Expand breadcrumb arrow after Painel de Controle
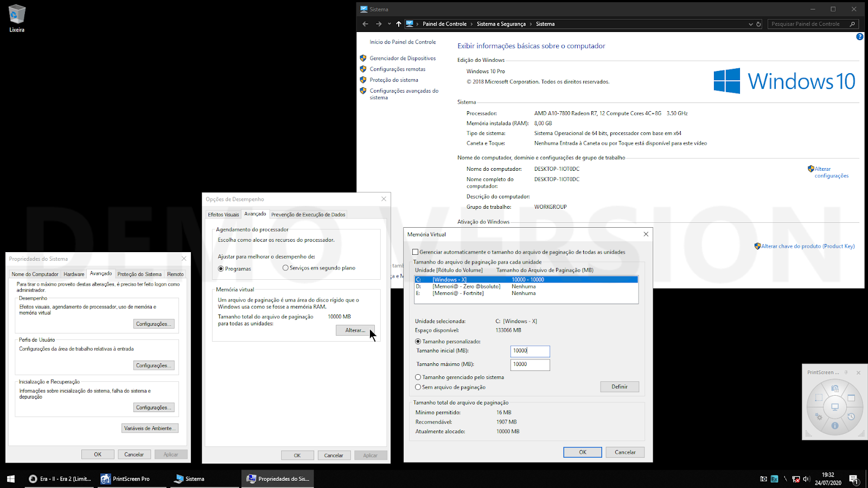868x488 pixels. (x=471, y=24)
